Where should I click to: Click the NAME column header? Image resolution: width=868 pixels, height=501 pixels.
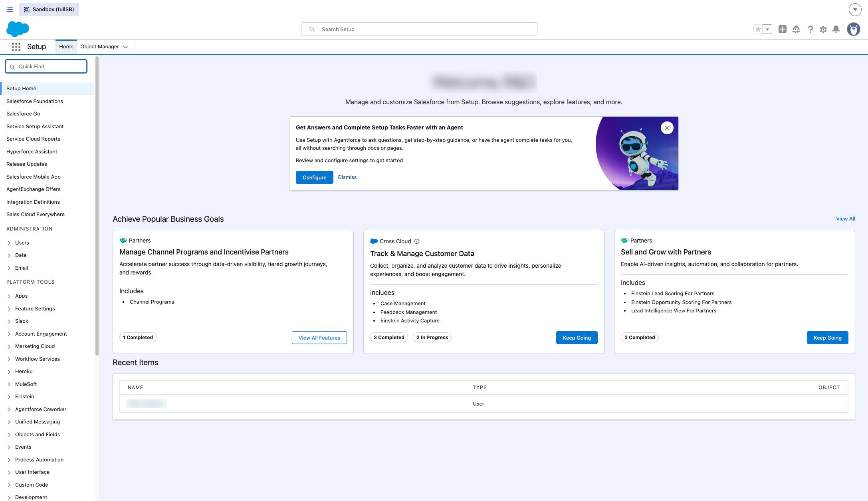135,388
